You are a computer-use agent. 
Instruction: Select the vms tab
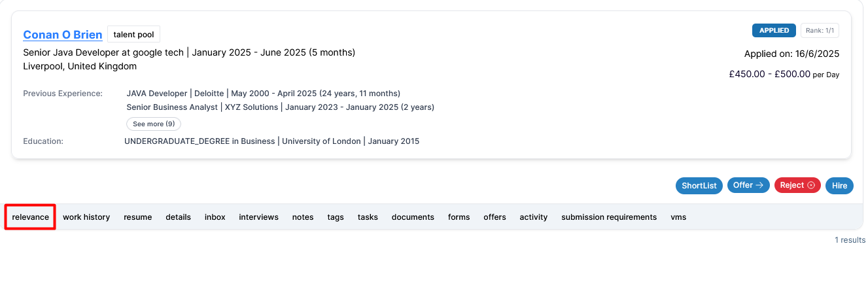coord(678,217)
